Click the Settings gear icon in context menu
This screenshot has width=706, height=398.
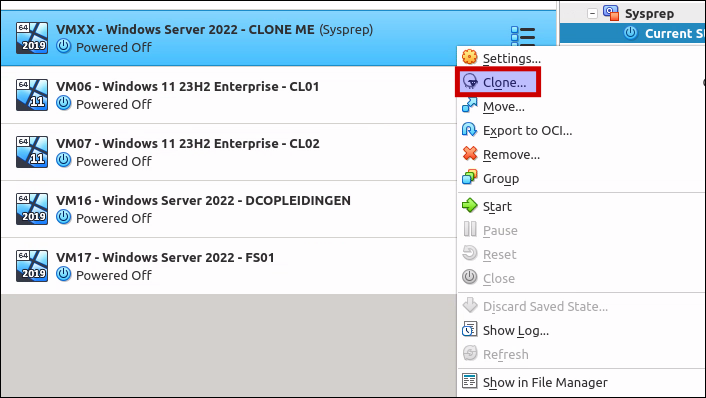pos(470,57)
